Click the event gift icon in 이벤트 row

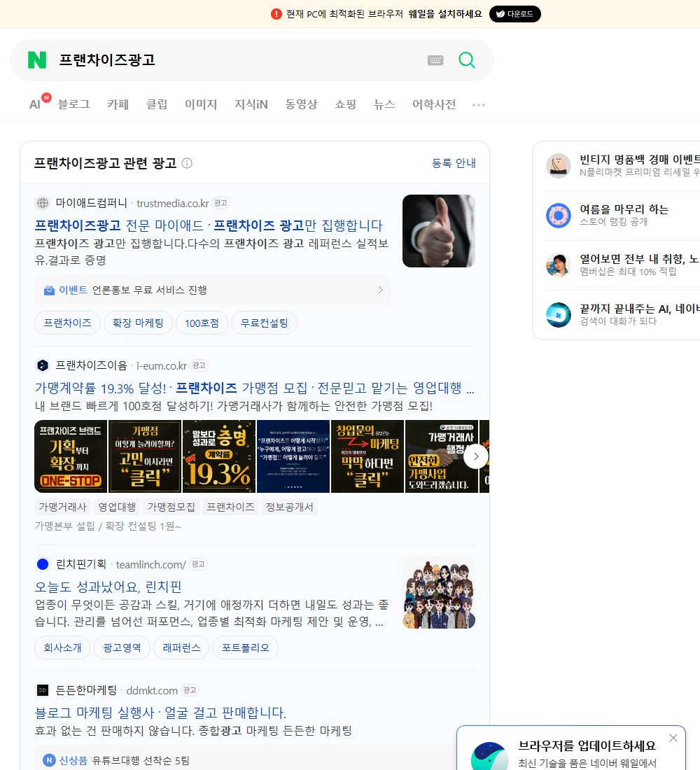coord(49,290)
